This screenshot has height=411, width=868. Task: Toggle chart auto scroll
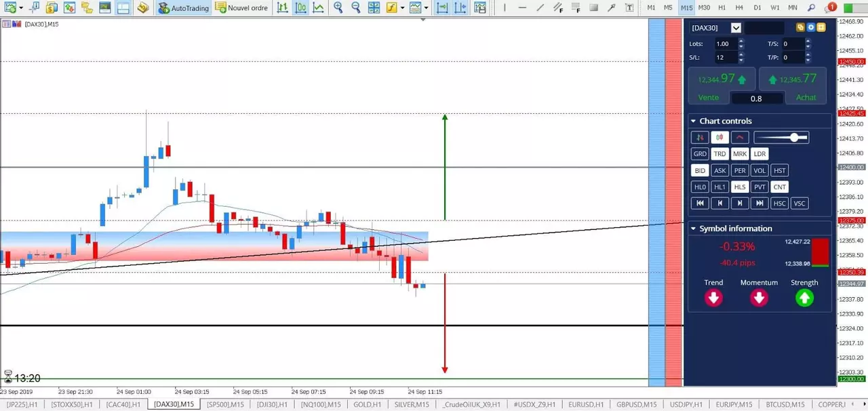click(x=442, y=8)
